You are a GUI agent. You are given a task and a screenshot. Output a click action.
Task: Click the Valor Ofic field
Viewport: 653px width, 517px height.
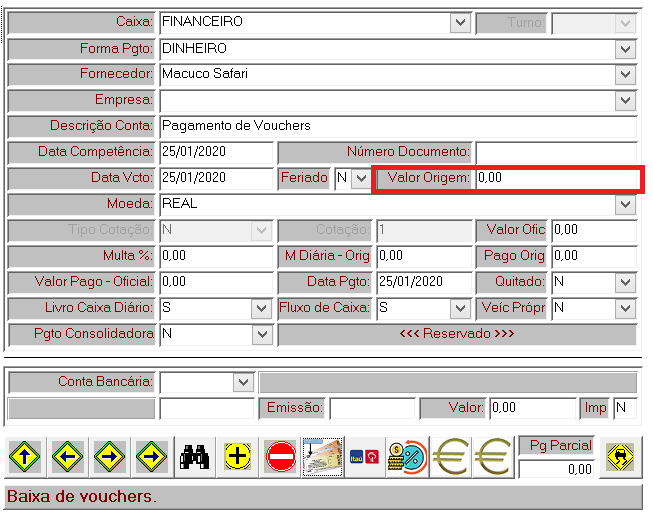pyautogui.click(x=594, y=230)
